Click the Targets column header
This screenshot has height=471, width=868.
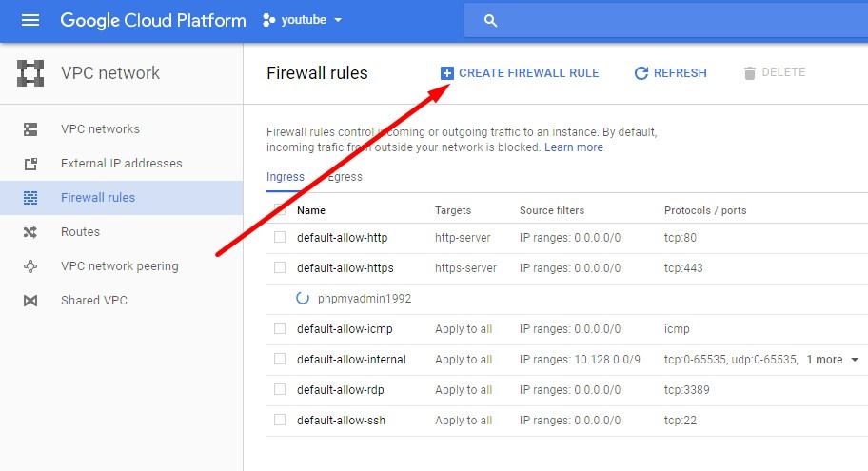[x=453, y=210]
